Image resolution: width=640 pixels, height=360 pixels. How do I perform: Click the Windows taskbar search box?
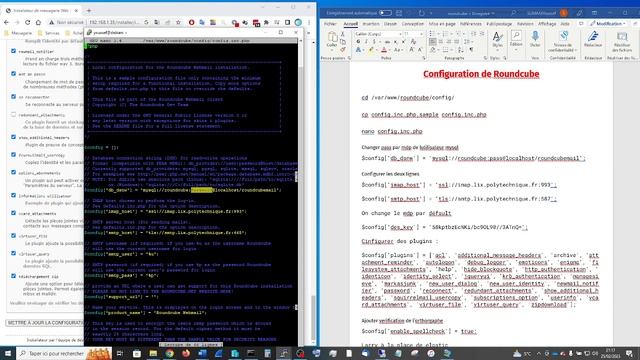point(64,353)
